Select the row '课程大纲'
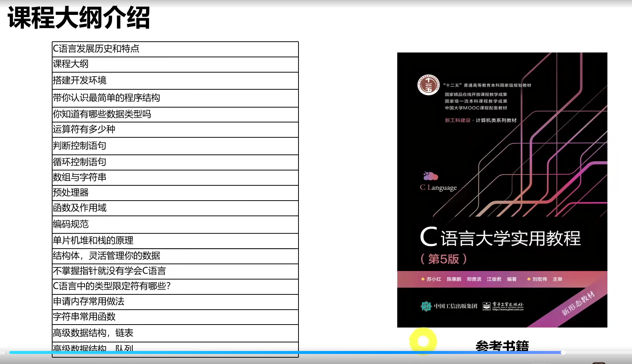This screenshot has height=364, width=632. (x=175, y=64)
